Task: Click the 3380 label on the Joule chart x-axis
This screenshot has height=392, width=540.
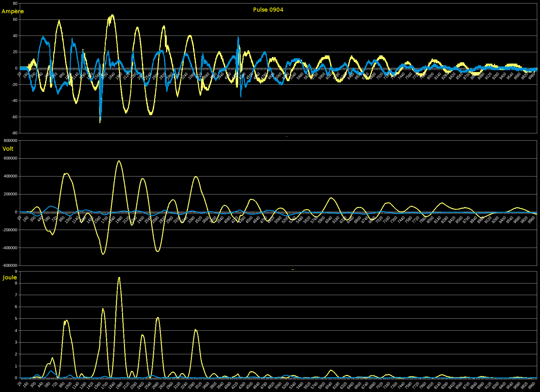Action: point(191,385)
